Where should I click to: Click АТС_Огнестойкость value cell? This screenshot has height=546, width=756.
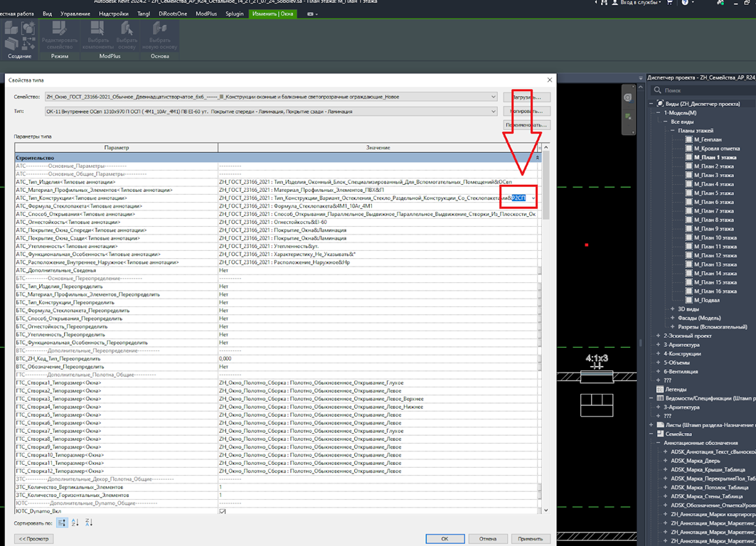378,222
